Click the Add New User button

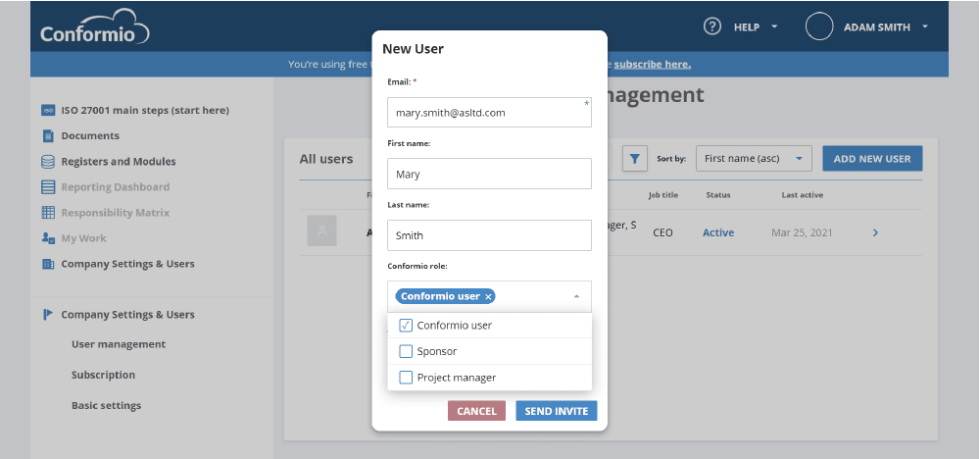click(x=872, y=159)
